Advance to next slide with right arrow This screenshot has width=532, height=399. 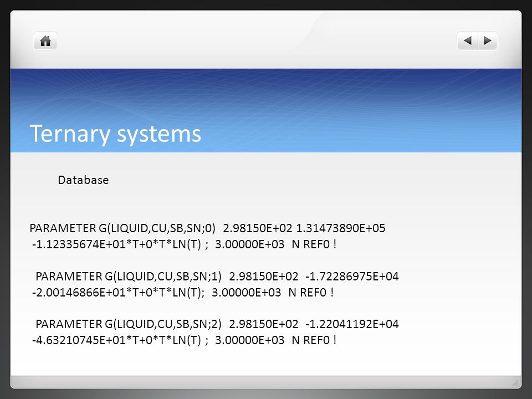(488, 40)
